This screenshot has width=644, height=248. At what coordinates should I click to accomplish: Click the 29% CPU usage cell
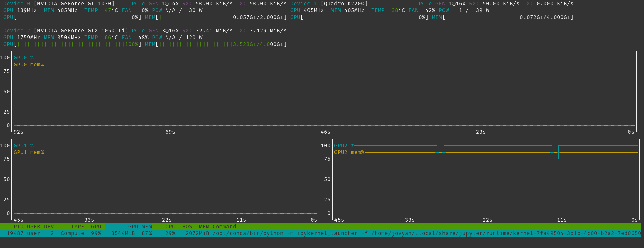(x=170, y=233)
